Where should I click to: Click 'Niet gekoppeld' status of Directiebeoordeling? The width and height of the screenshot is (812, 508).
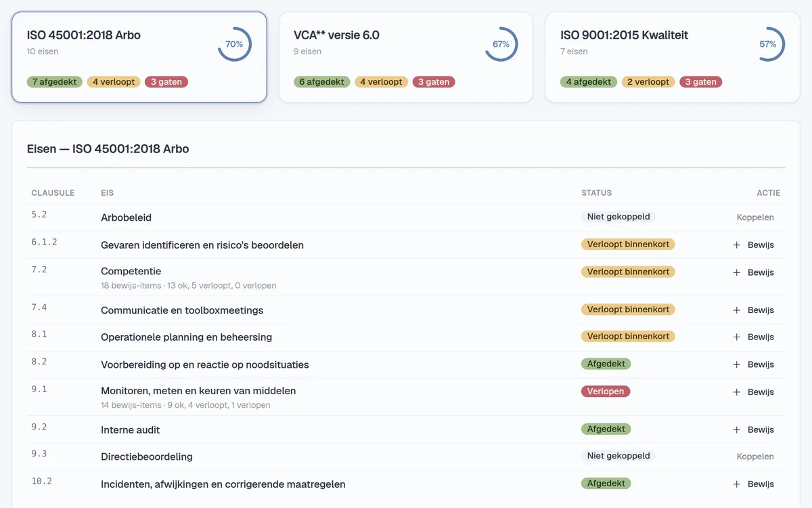pos(618,456)
